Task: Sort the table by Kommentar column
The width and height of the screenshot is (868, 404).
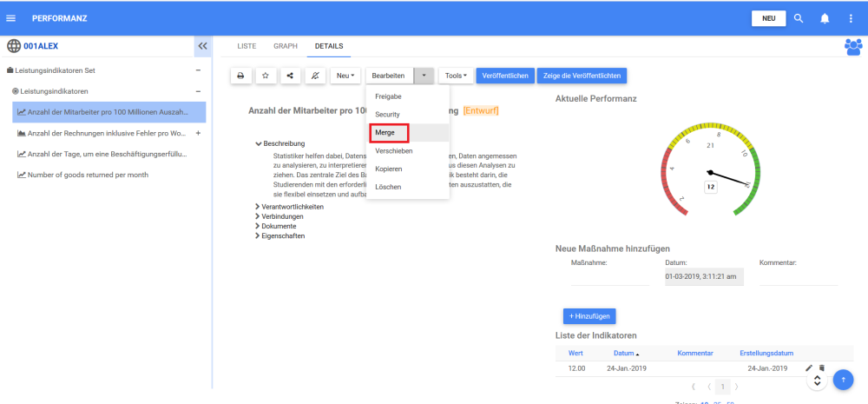Action: tap(695, 353)
